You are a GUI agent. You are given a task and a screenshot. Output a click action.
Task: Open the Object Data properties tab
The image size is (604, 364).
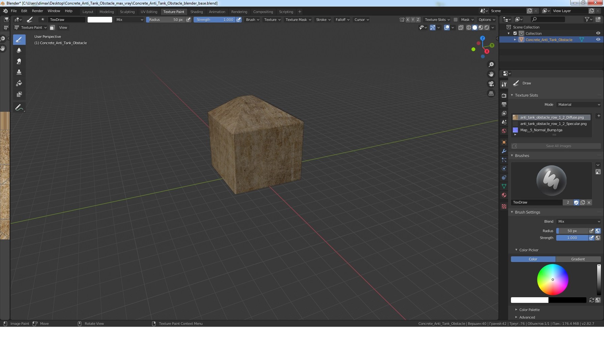click(504, 186)
